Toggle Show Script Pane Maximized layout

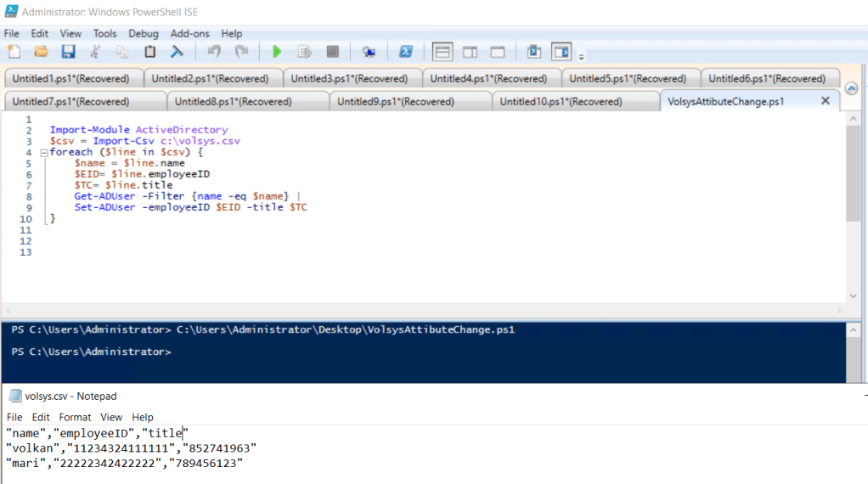tap(498, 52)
